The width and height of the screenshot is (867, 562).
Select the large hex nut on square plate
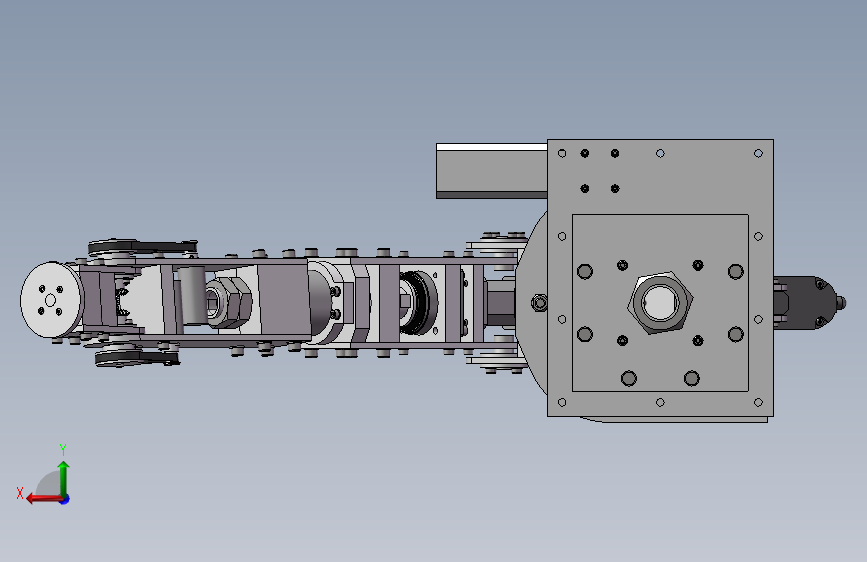661,303
